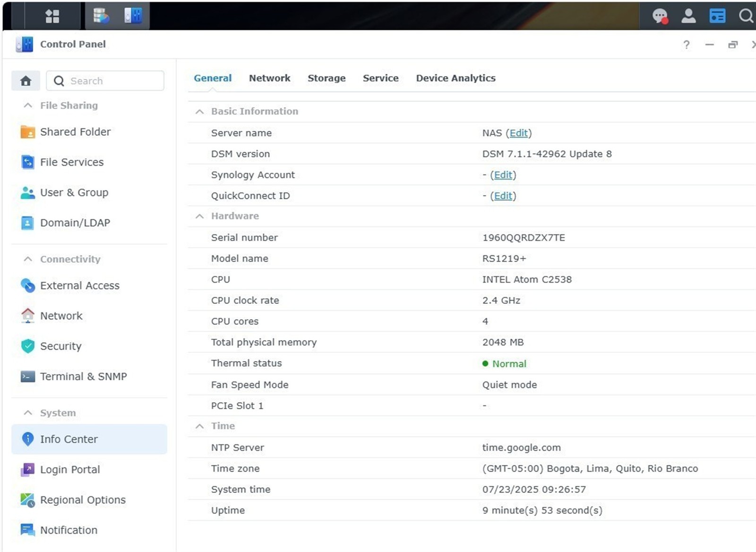
Task: Click the Normal thermal status
Action: click(509, 364)
